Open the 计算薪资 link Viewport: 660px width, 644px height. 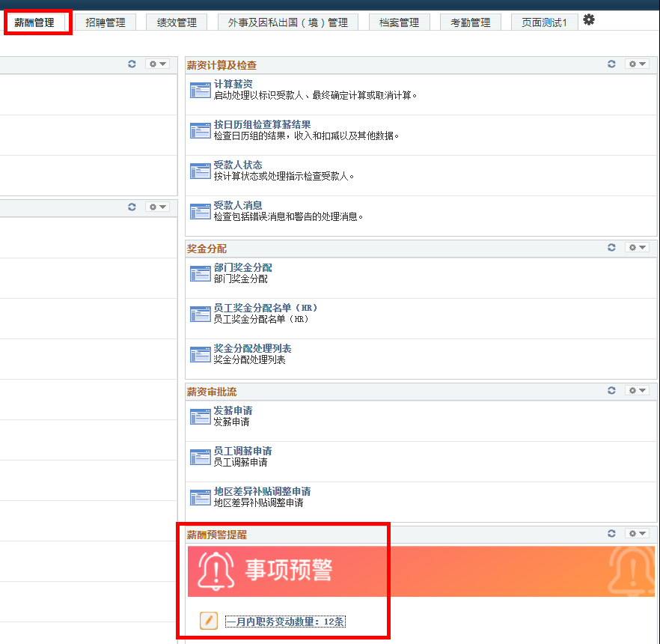(233, 84)
